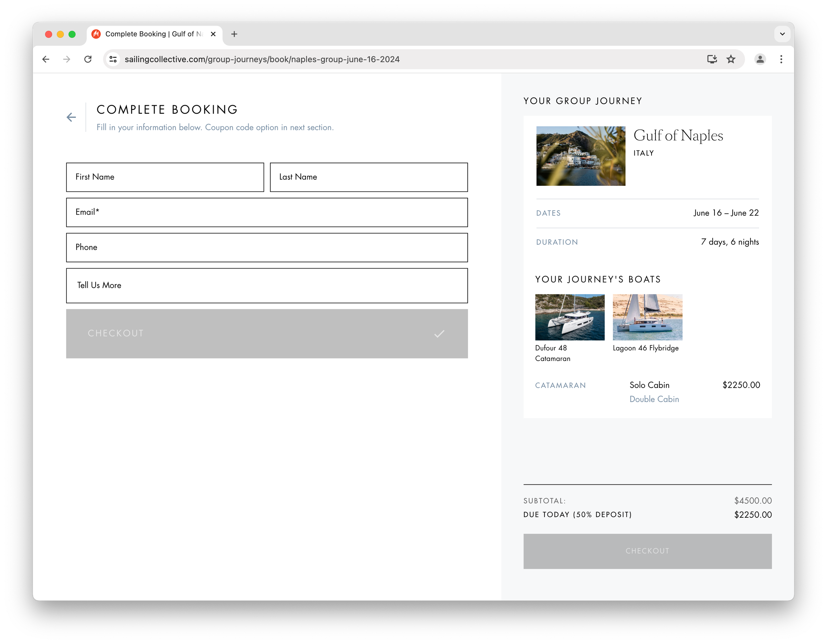Viewport: 827px width, 644px height.
Task: Open new tab with plus button
Action: (x=234, y=34)
